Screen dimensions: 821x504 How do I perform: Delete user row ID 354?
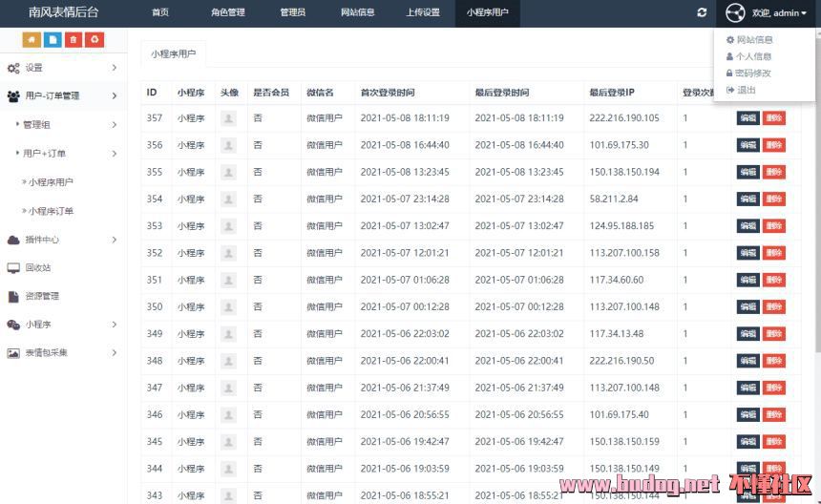pos(774,199)
